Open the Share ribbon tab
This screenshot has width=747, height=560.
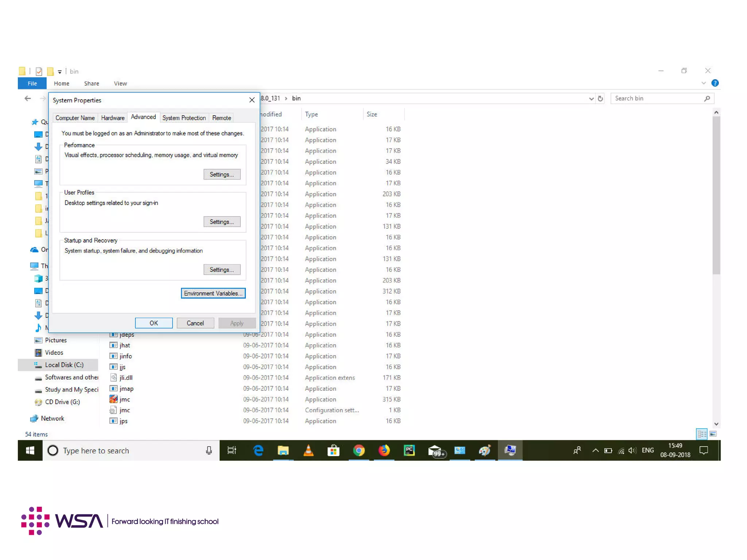tap(92, 84)
